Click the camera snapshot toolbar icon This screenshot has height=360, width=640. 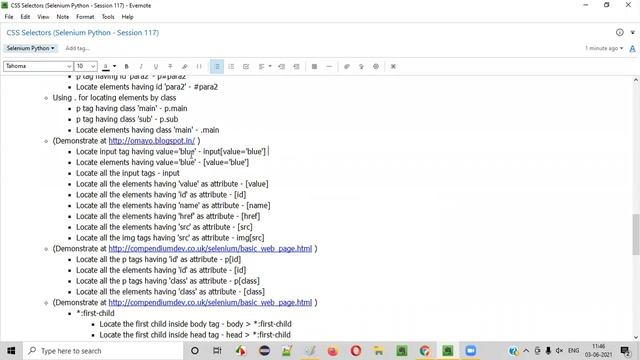(x=376, y=66)
